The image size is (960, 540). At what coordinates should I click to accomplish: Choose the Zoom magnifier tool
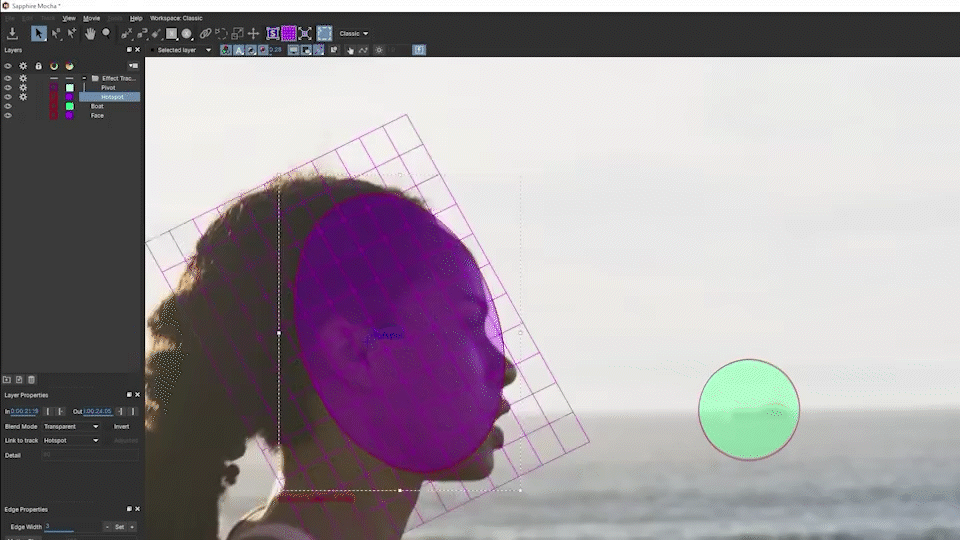(x=106, y=34)
